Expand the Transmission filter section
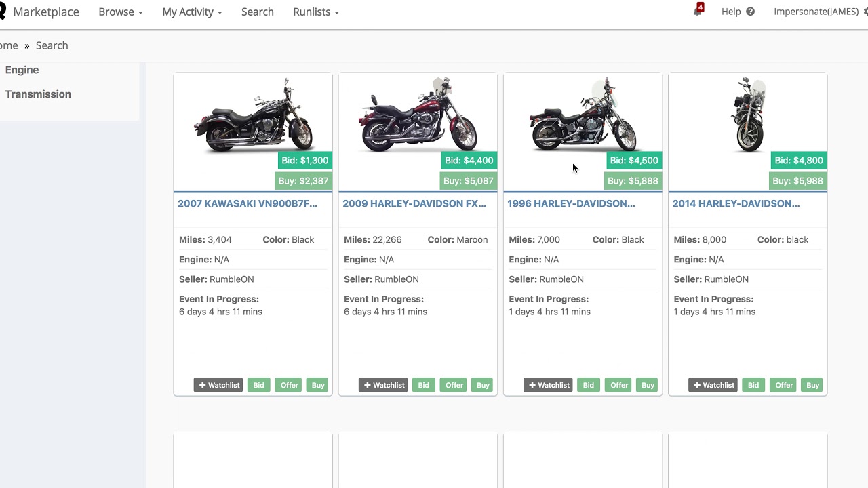The width and height of the screenshot is (868, 488). coord(38,94)
